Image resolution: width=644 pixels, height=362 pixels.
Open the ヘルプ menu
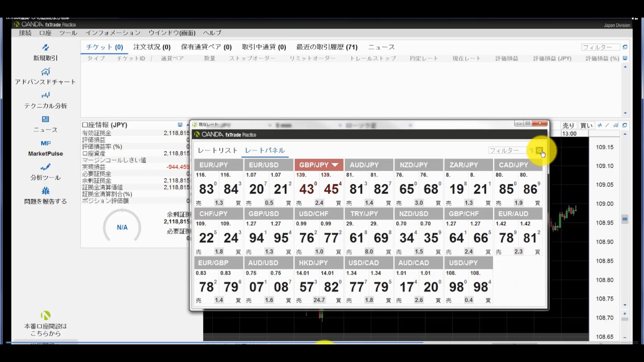click(x=212, y=33)
